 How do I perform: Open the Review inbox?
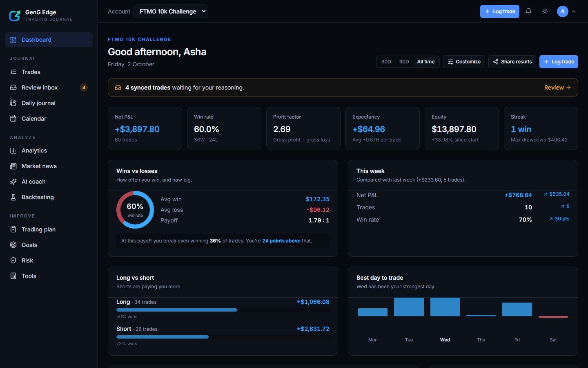49,88
